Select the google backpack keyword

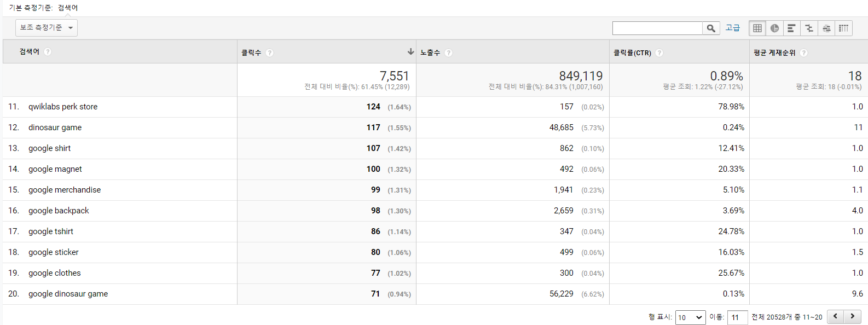point(59,211)
